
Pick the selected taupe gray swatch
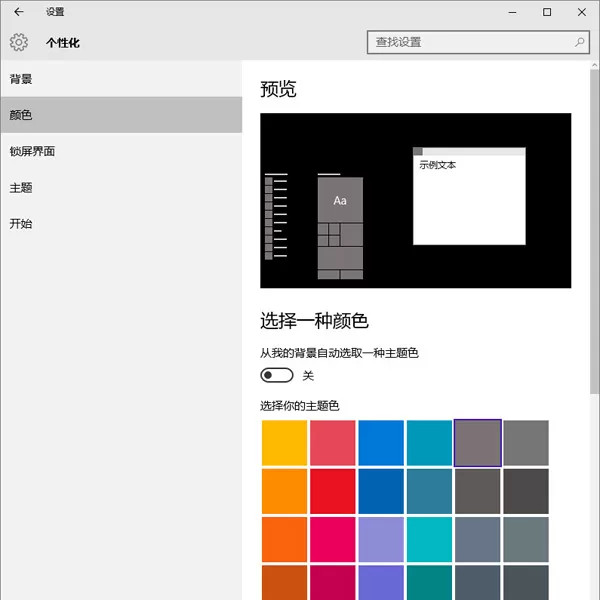[478, 443]
